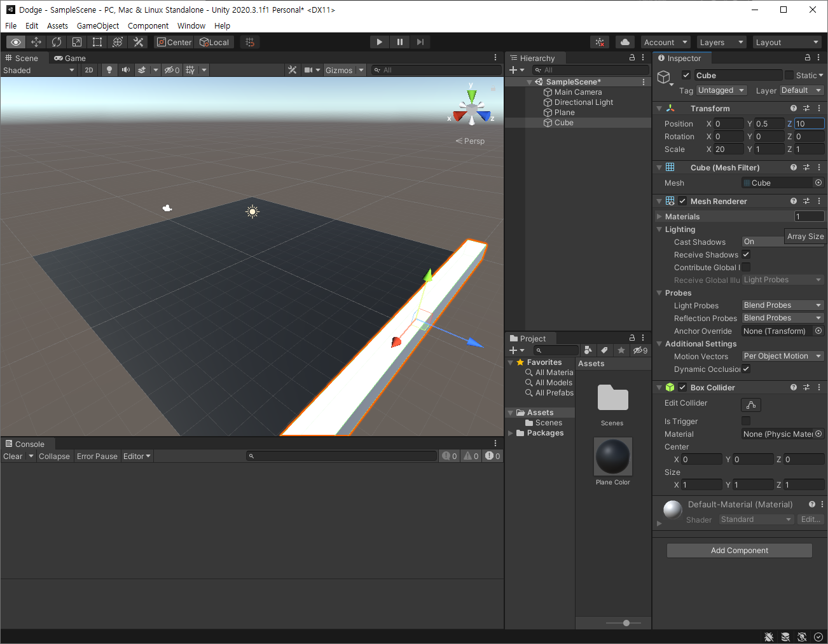Toggle 2D scene view mode
Image resolution: width=828 pixels, height=644 pixels.
89,70
